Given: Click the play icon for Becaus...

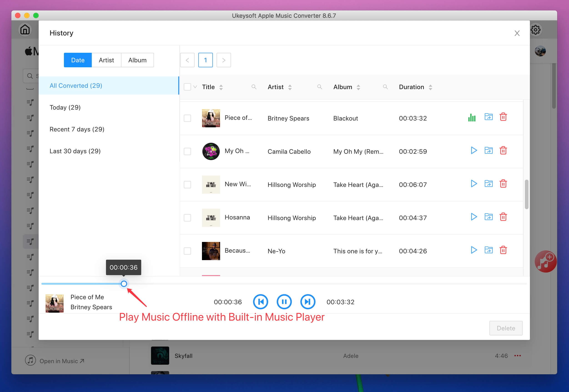Looking at the screenshot, I should point(473,250).
